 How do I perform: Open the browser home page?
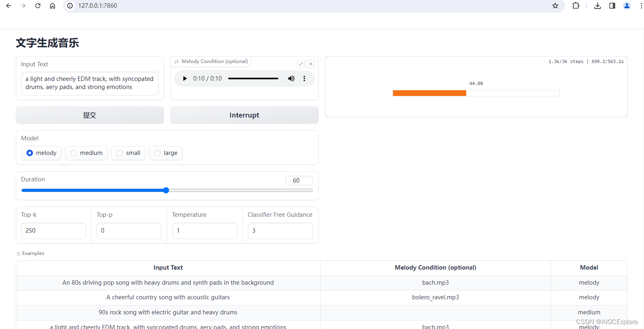pos(52,6)
